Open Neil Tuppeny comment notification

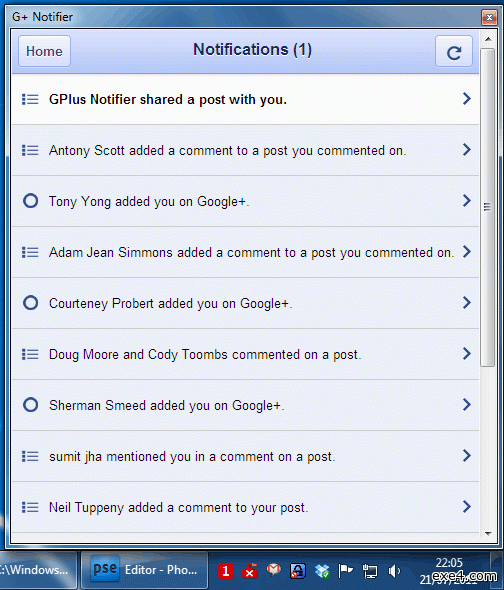pos(245,507)
